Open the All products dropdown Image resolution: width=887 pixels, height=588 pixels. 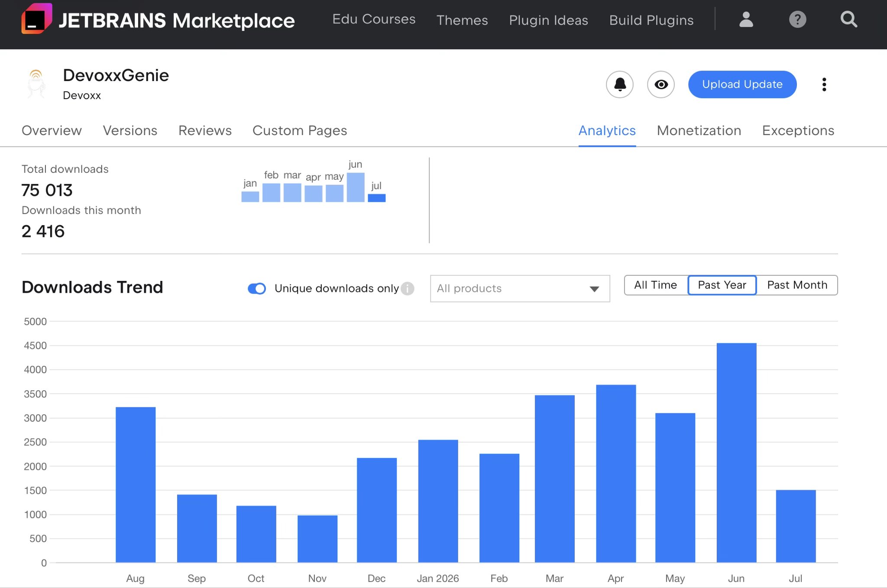click(520, 288)
